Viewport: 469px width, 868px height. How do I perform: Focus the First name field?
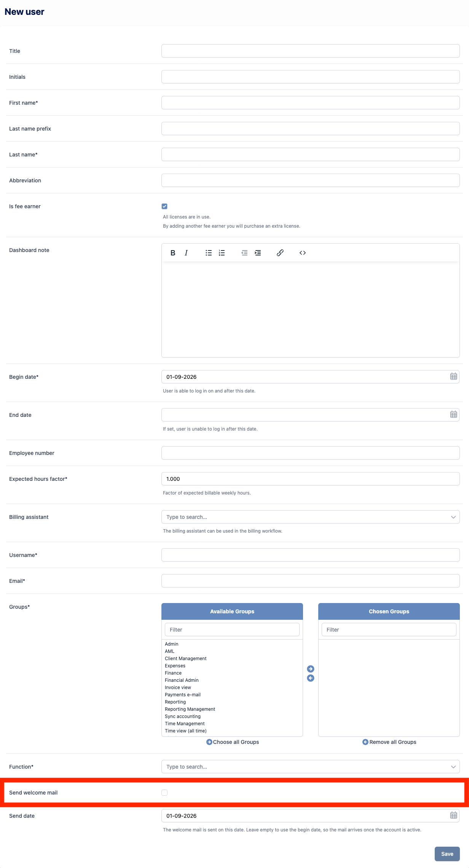click(311, 103)
